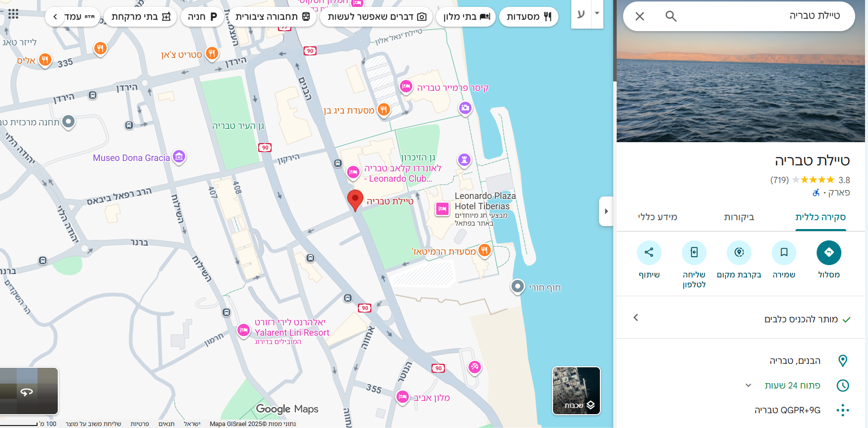Send to phone using the שליחה לטלפון icon
Screen dimensions: 868x428
click(694, 252)
